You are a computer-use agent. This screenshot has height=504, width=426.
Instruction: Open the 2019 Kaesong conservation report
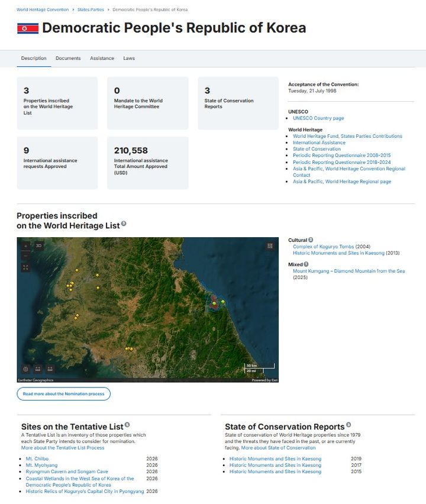click(x=275, y=458)
